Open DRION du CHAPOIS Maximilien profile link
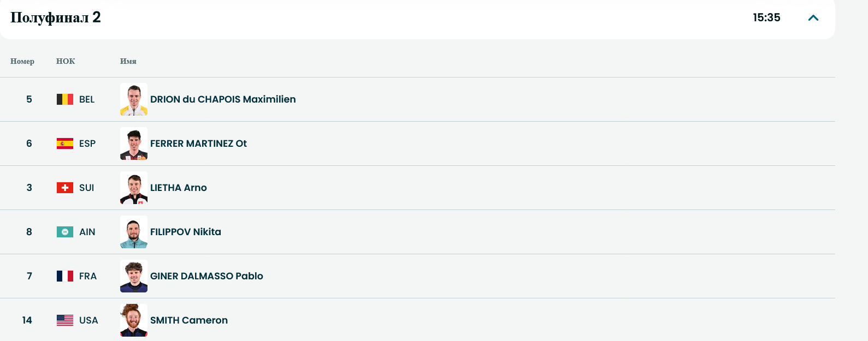Image resolution: width=868 pixels, height=341 pixels. (223, 99)
